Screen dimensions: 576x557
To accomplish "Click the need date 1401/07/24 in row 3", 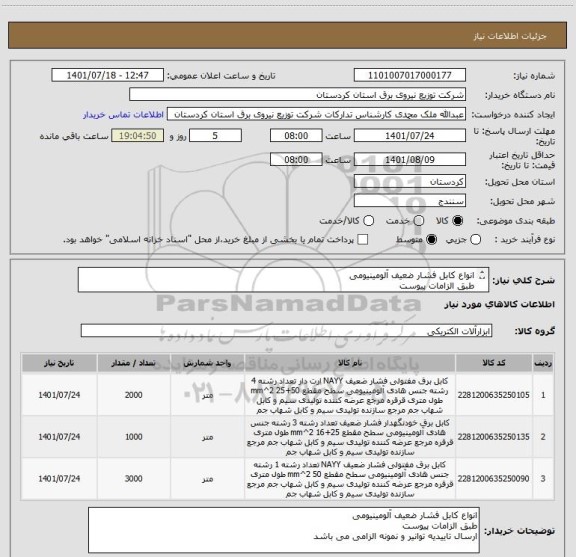I will (x=59, y=479).
